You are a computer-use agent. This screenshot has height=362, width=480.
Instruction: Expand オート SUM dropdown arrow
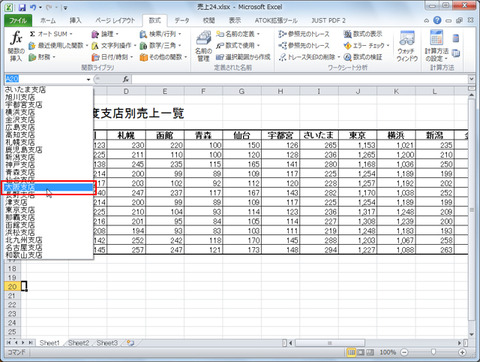click(71, 34)
